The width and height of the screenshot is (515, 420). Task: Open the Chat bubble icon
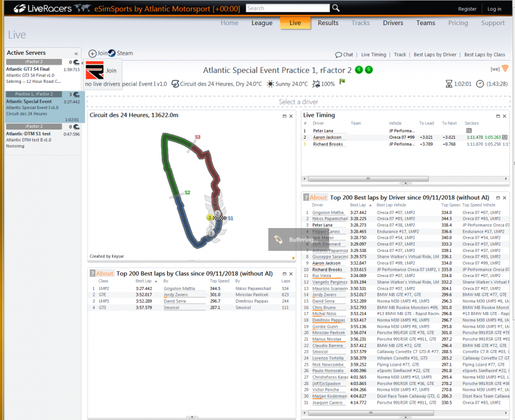(x=338, y=55)
